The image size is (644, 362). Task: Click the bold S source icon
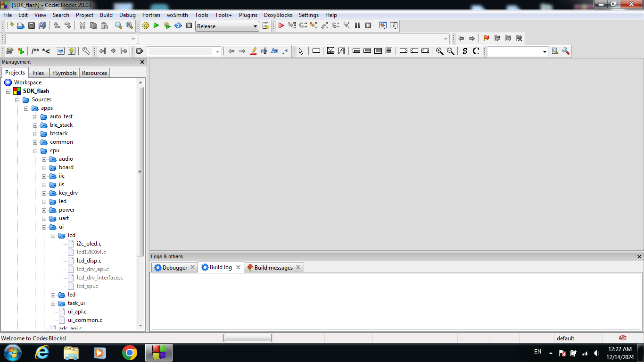tap(465, 51)
